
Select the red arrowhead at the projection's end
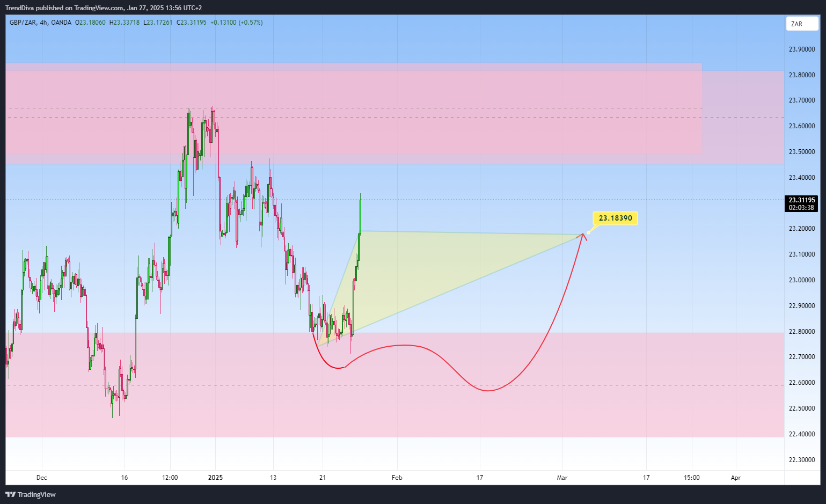tap(583, 236)
